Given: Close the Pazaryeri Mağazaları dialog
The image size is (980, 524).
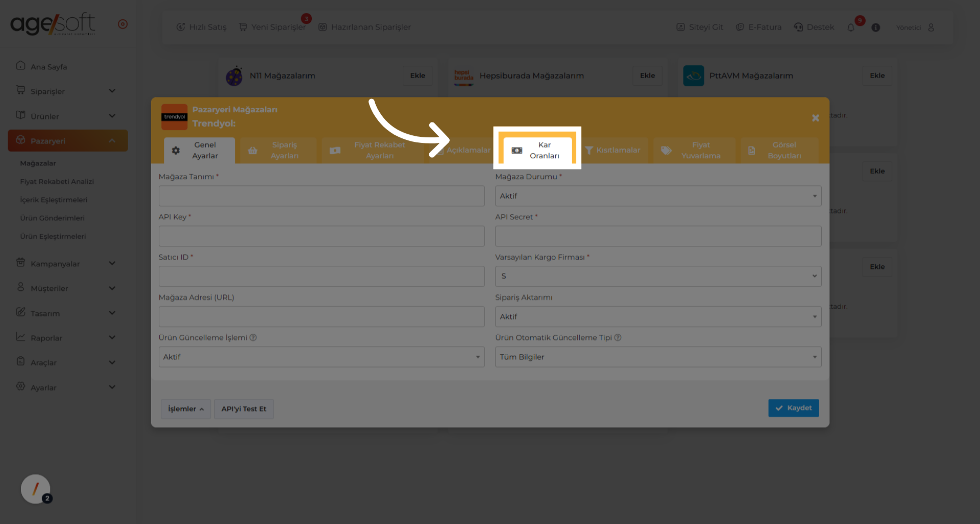Looking at the screenshot, I should coord(816,118).
